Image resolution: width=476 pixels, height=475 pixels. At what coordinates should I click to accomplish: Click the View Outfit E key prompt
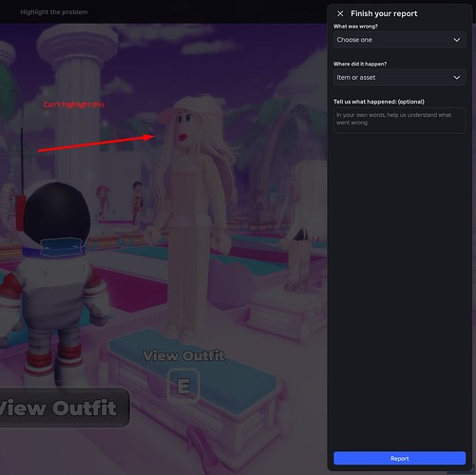tap(183, 386)
